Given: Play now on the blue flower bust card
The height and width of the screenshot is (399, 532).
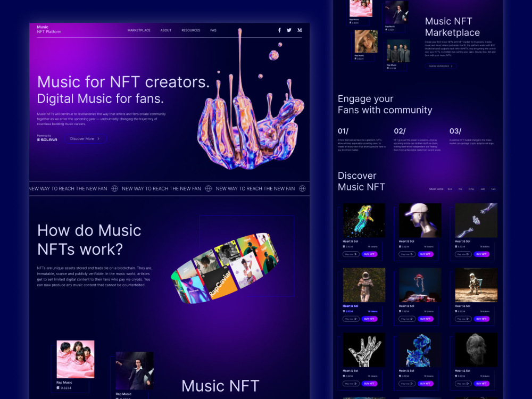Looking at the screenshot, I should 407,384.
